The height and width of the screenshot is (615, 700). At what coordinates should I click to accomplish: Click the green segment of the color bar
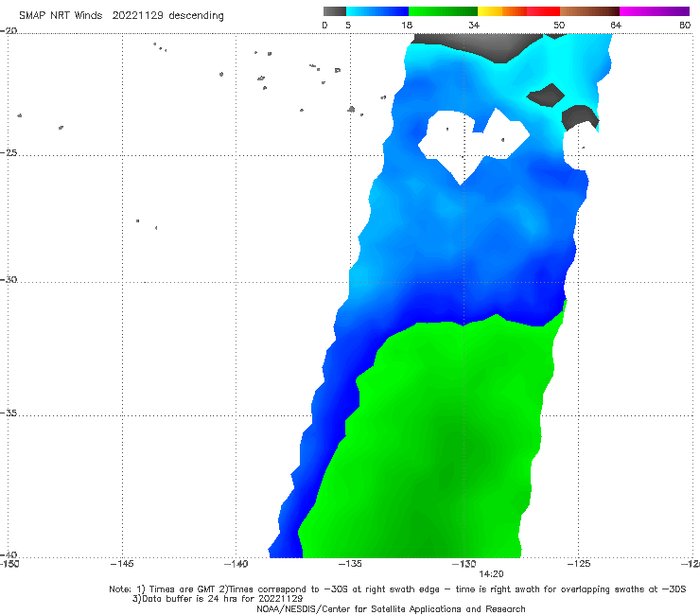(x=443, y=11)
